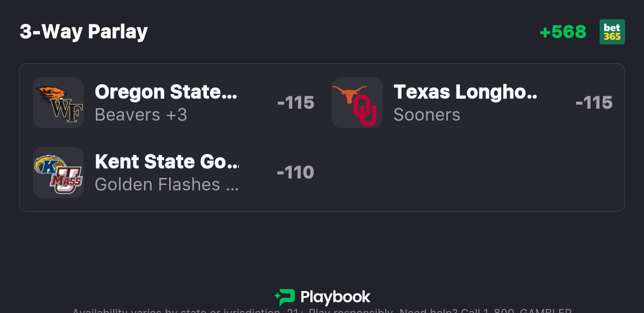Open the Texas Longhorns leg title
Image resolution: width=644 pixels, height=313 pixels.
coord(465,92)
